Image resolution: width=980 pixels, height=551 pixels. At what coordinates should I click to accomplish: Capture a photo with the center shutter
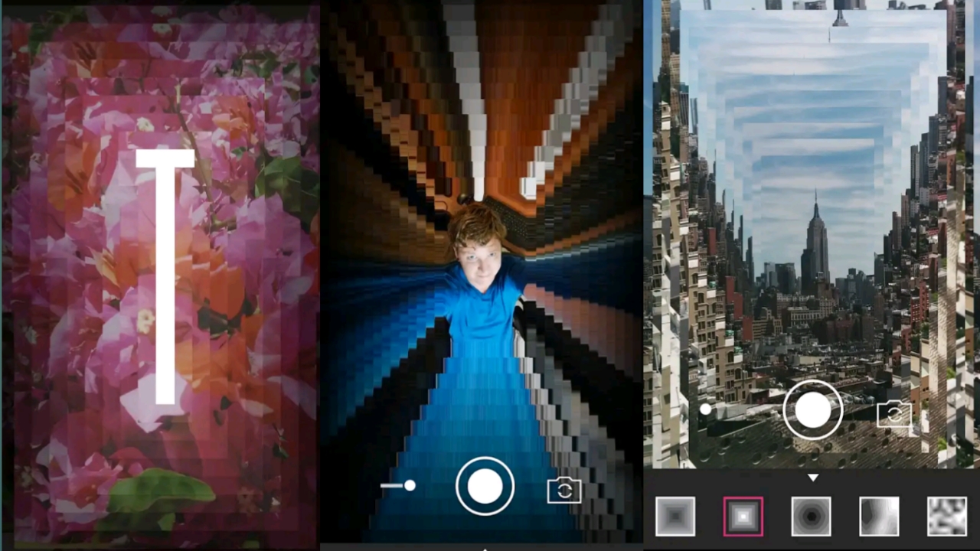pos(485,487)
